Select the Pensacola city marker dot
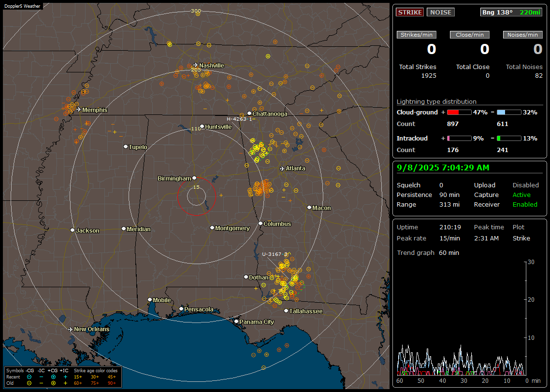 click(181, 309)
